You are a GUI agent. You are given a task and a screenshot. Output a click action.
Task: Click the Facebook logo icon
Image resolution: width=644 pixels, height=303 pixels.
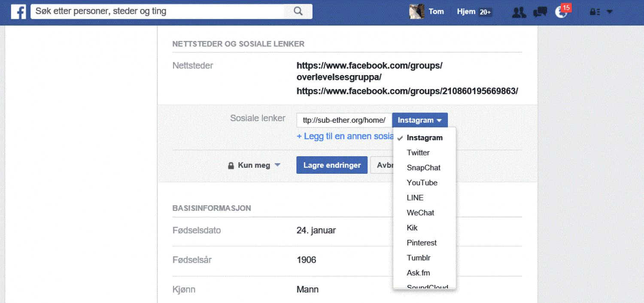tap(18, 12)
